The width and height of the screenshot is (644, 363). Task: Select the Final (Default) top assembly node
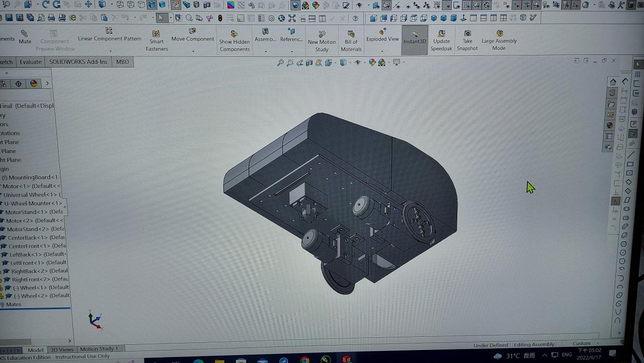coord(27,106)
